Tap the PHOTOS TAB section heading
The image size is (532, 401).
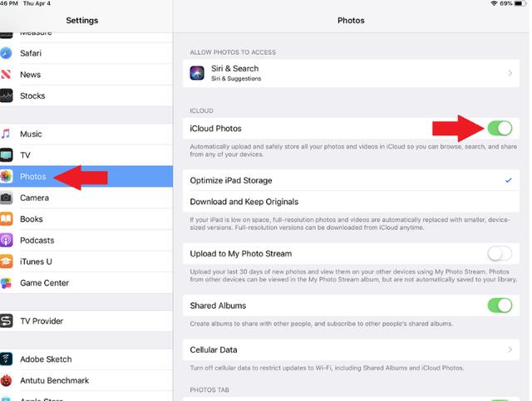tap(209, 390)
